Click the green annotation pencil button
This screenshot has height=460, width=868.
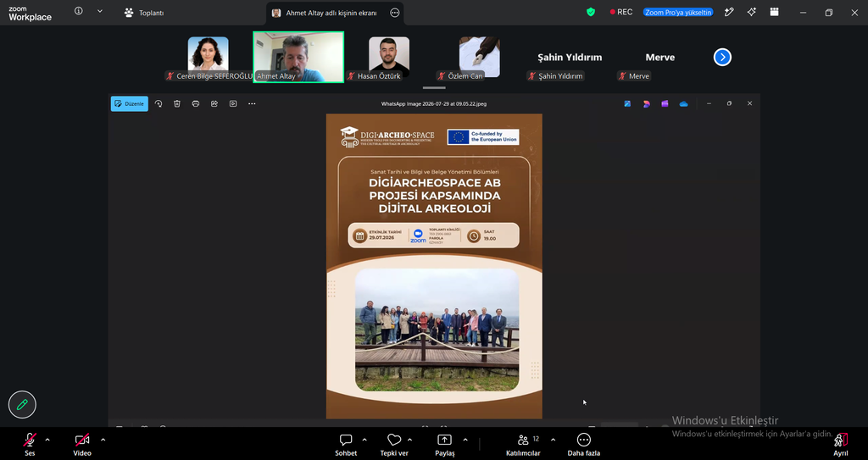22,405
